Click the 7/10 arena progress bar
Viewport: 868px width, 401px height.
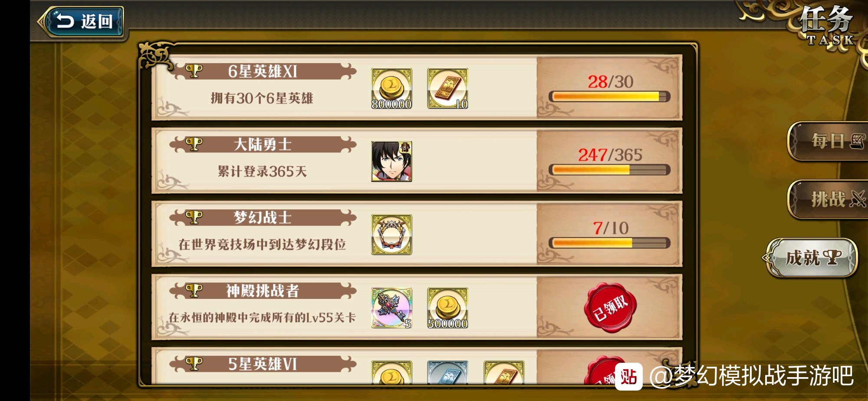click(609, 243)
